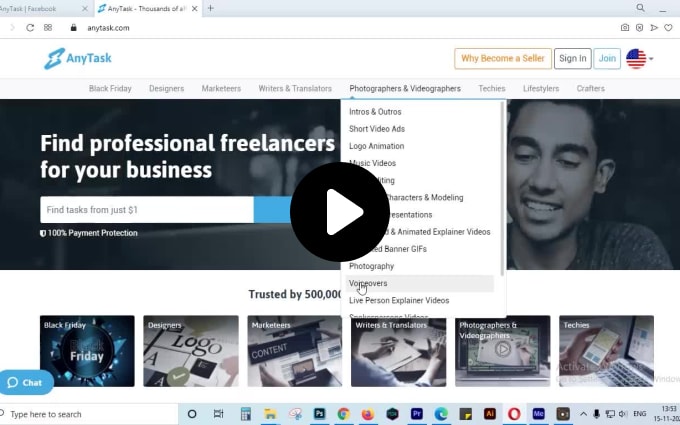
Task: Click the Cortana circle on taskbar
Action: tap(192, 414)
